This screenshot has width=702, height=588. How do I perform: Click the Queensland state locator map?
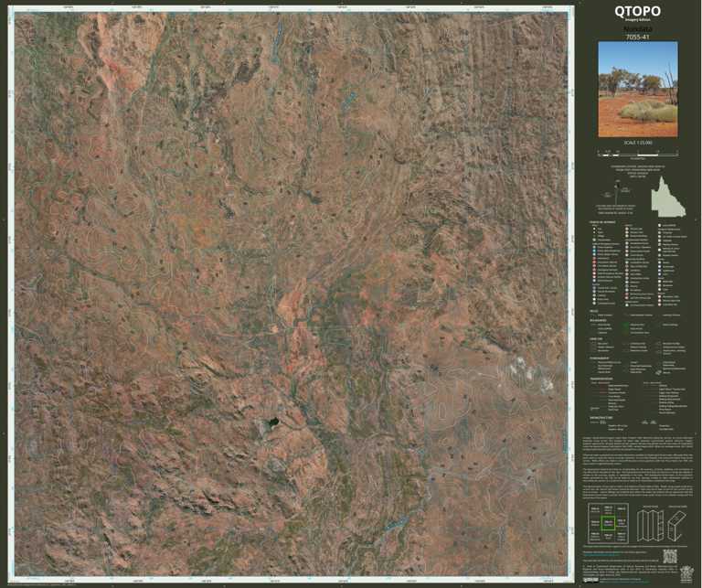tap(668, 196)
